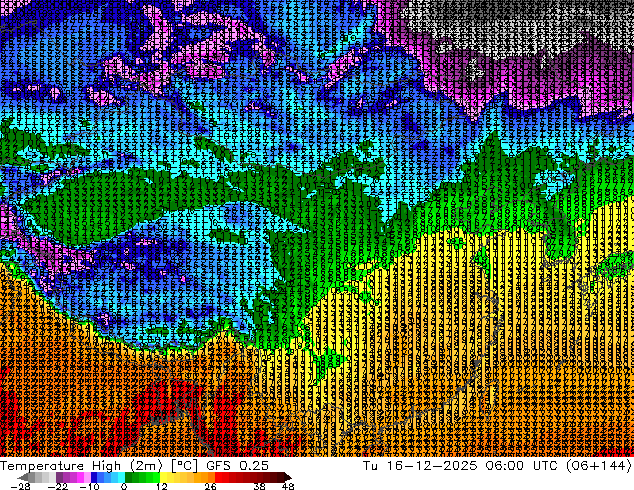Click the '-10' legend label
The width and height of the screenshot is (634, 490).
point(89,486)
